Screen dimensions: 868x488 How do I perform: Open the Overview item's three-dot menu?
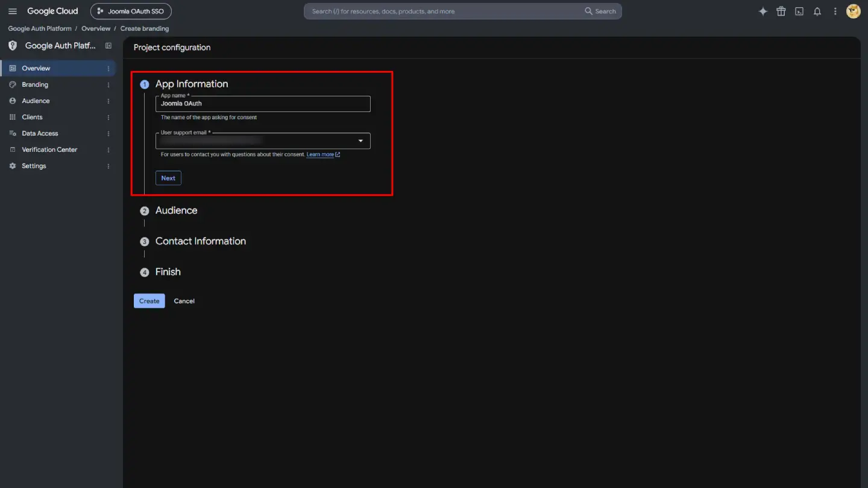pos(108,69)
